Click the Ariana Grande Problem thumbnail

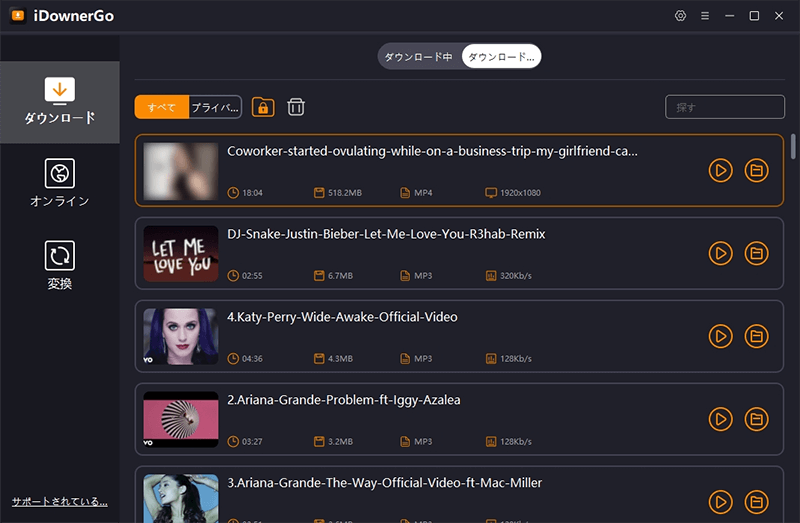(181, 419)
